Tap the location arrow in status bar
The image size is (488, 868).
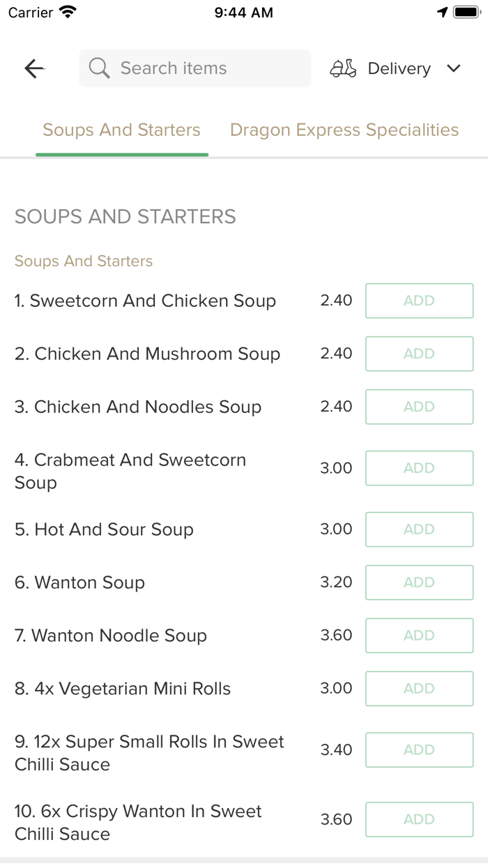442,13
